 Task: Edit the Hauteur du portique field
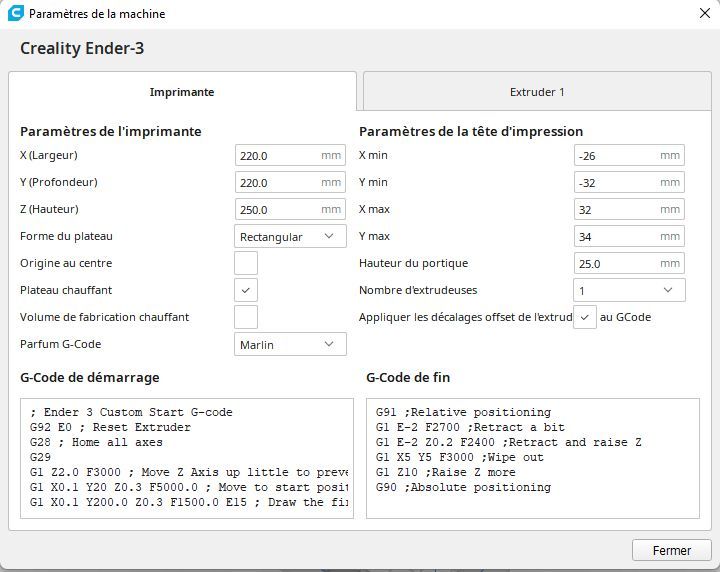pyautogui.click(x=629, y=264)
